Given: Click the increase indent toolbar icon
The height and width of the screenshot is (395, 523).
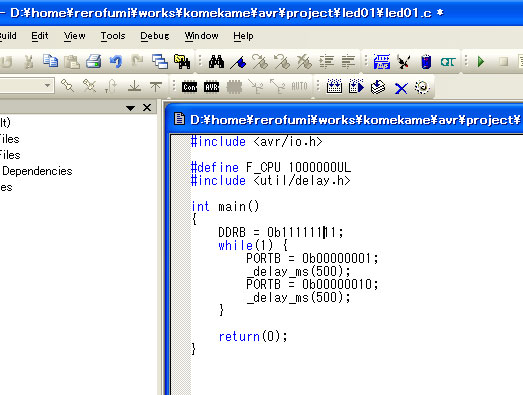Looking at the screenshot, I should point(326,62).
